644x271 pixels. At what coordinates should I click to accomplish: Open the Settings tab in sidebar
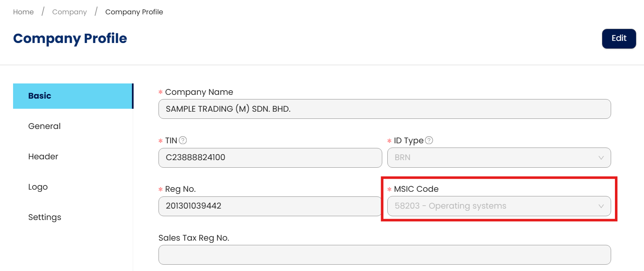coord(45,217)
